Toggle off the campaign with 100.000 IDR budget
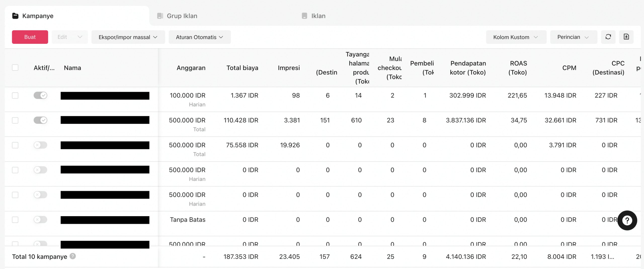The width and height of the screenshot is (644, 269). (x=40, y=95)
